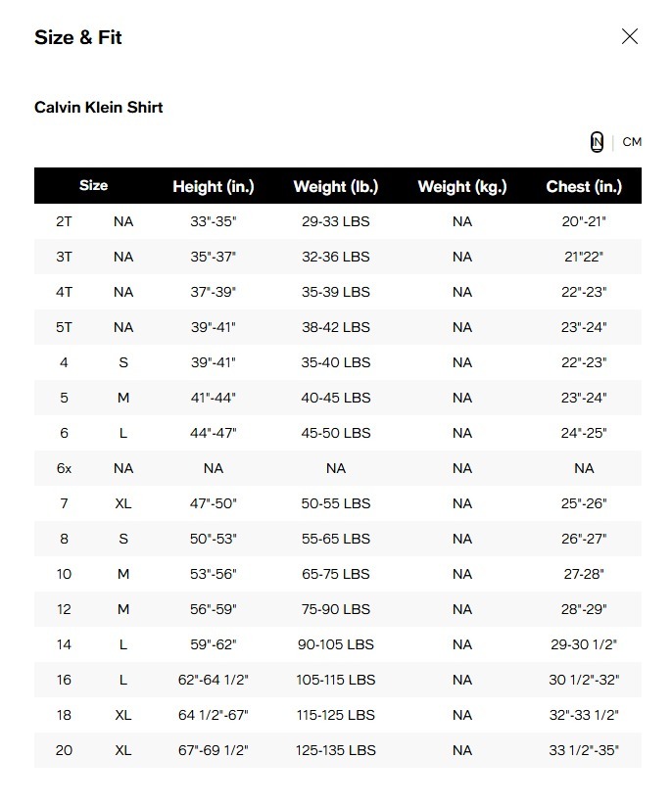Select the 2T size row label
The width and height of the screenshot is (672, 806).
64,222
